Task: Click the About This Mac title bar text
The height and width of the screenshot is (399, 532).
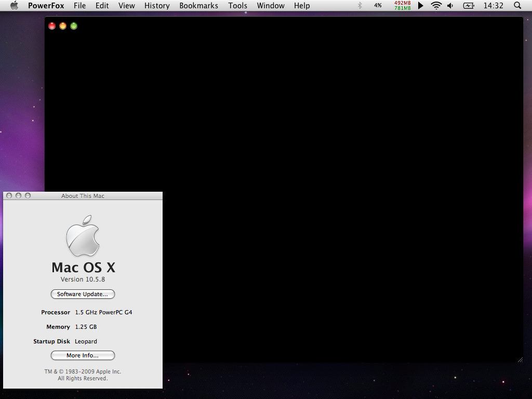Action: pyautogui.click(x=83, y=196)
